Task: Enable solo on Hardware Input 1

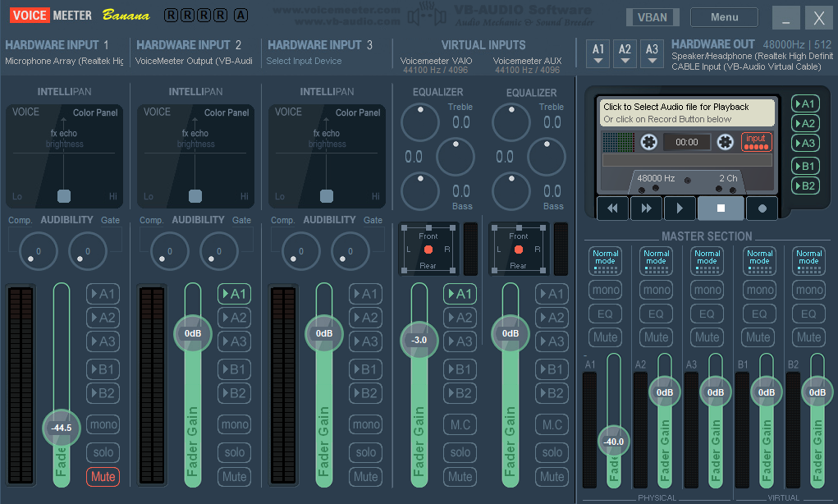Action: (x=103, y=452)
